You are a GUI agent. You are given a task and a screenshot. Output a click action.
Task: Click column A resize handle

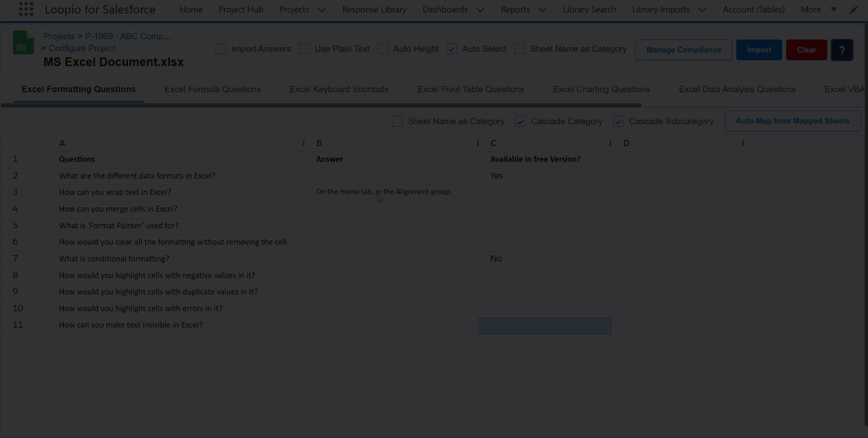click(304, 143)
